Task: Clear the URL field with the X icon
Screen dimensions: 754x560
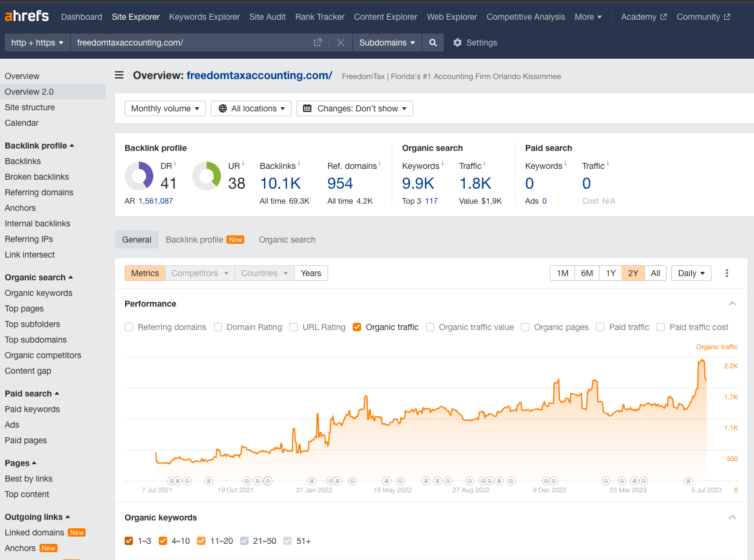Action: (340, 43)
